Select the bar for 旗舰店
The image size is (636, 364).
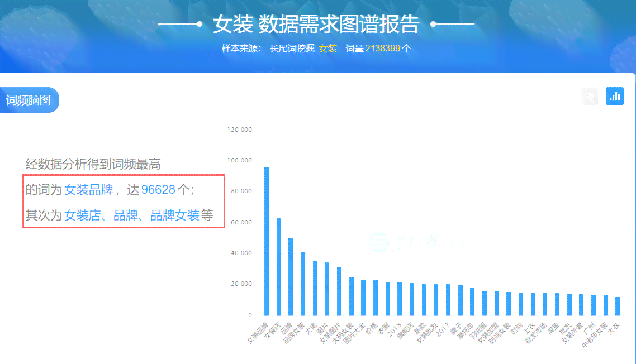[x=412, y=299]
